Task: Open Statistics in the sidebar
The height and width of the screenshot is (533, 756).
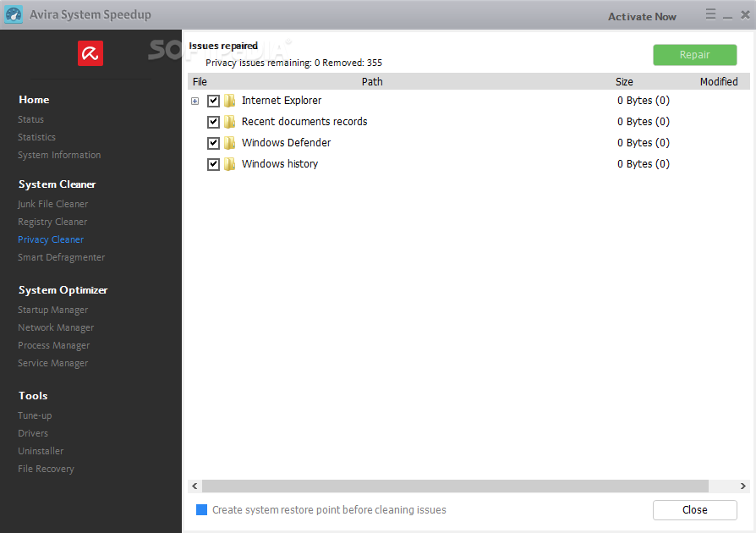Action: [36, 137]
